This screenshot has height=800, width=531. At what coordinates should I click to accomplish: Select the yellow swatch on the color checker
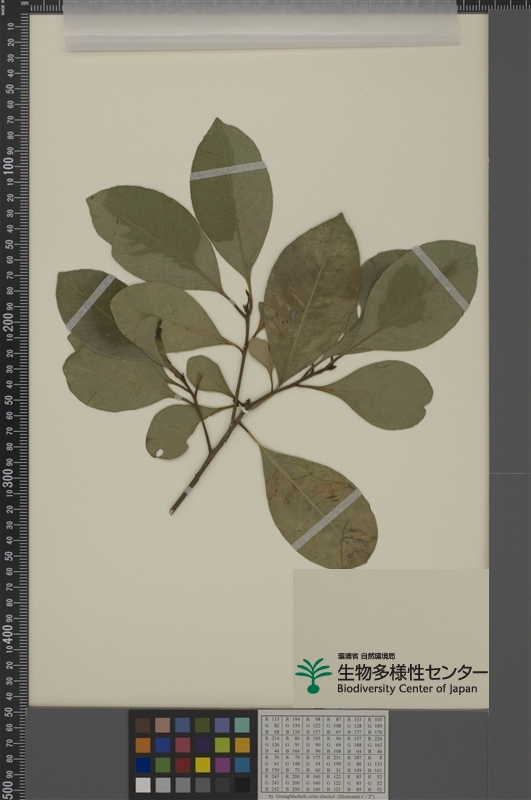pos(203,764)
